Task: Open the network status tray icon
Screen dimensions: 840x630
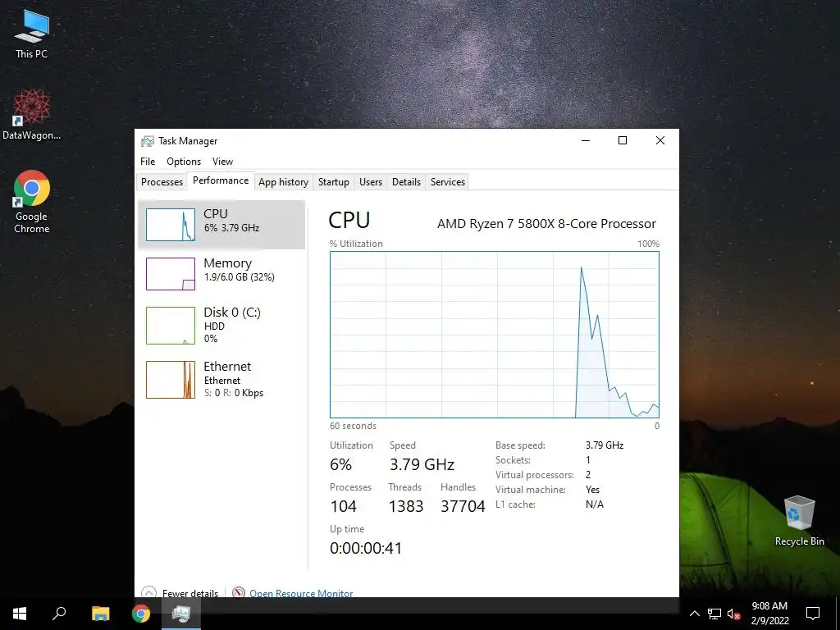Action: [714, 614]
